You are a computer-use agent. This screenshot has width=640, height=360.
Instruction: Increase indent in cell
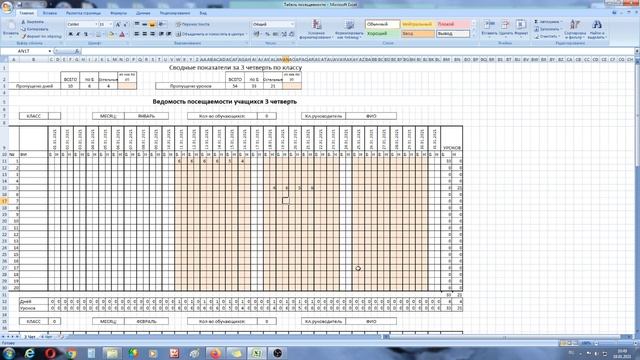pyautogui.click(x=169, y=34)
